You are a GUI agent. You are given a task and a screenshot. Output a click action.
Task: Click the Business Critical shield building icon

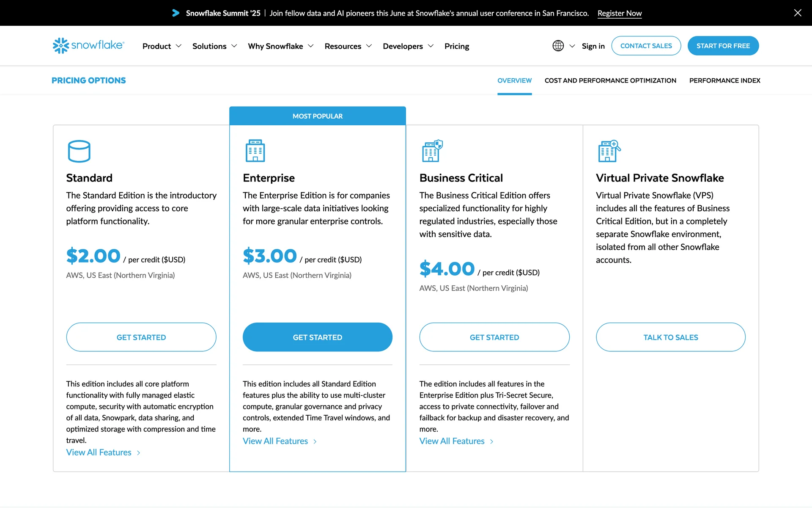[x=432, y=151]
